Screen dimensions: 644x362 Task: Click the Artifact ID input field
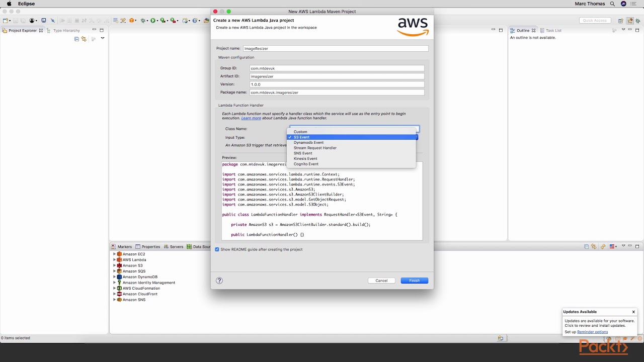click(337, 76)
